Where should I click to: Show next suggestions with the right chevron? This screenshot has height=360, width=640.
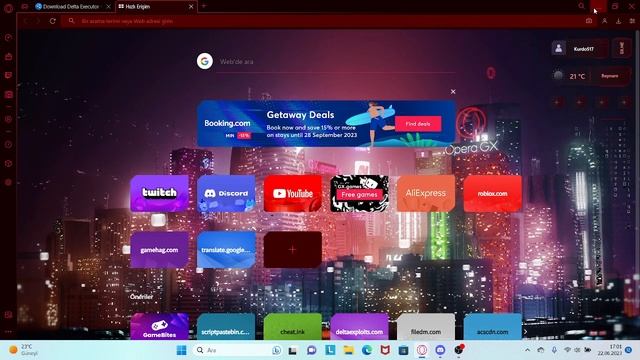(526, 331)
